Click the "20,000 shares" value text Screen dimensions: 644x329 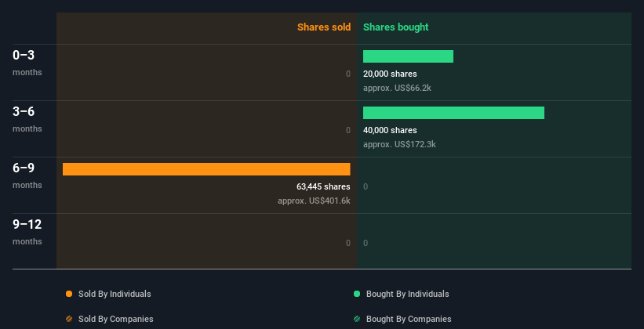pyautogui.click(x=390, y=74)
